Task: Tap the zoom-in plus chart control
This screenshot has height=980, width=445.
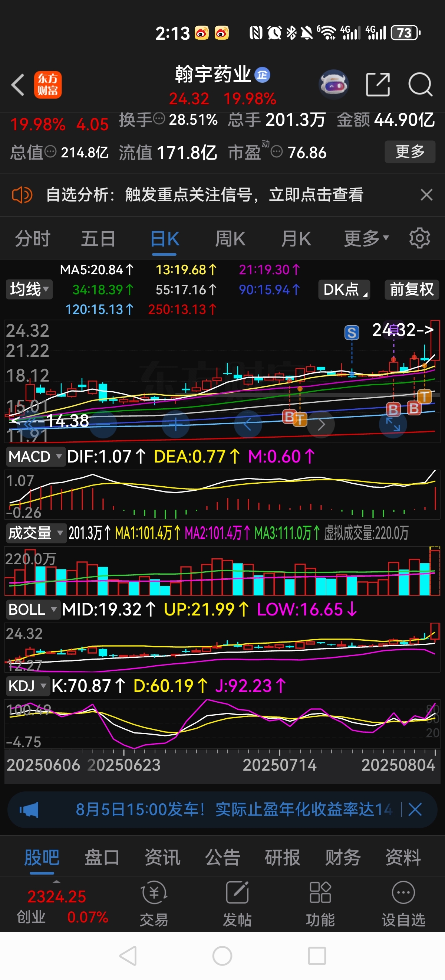Action: (175, 424)
